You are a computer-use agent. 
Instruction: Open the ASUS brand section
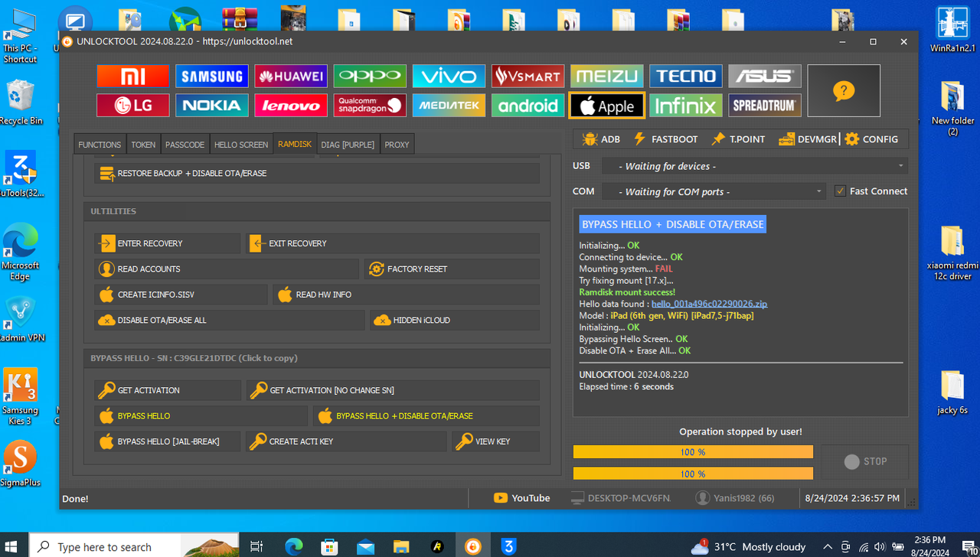click(x=765, y=76)
